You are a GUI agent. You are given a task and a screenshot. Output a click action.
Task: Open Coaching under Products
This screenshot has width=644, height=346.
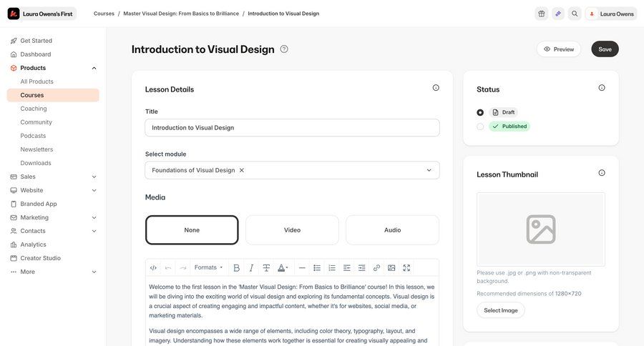click(x=34, y=109)
